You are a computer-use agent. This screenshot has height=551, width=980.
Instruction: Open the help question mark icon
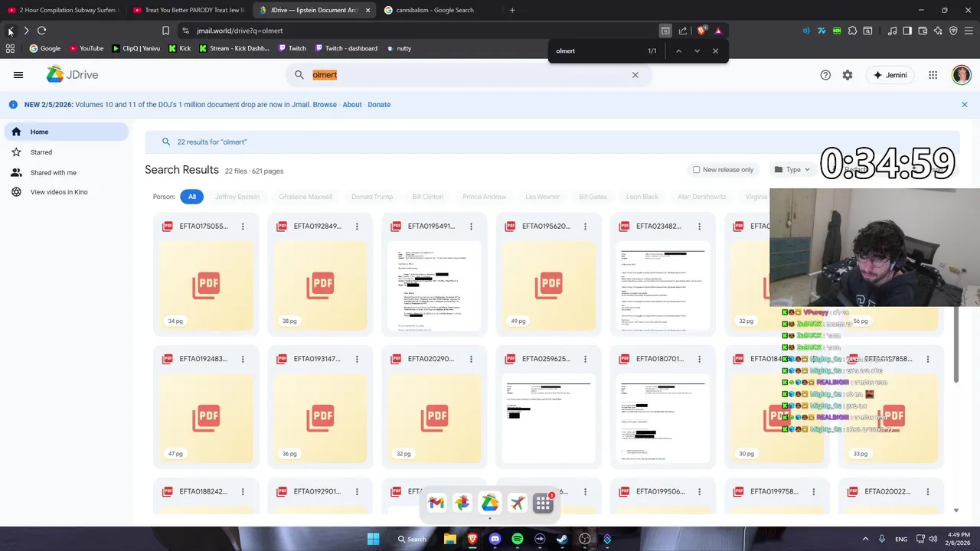[825, 75]
